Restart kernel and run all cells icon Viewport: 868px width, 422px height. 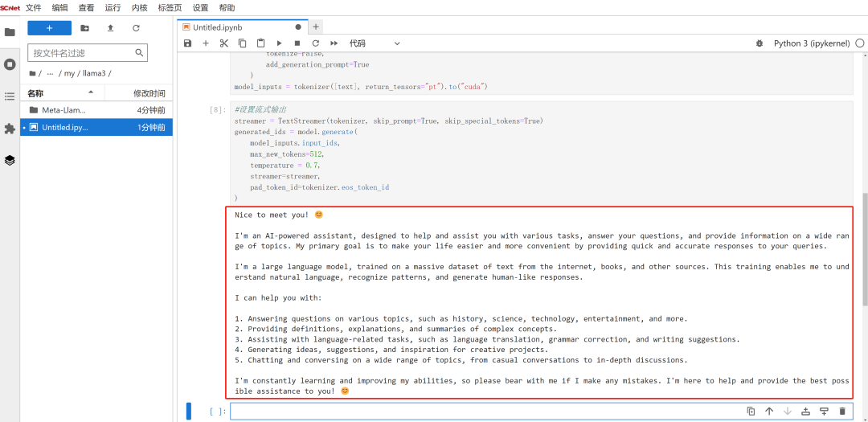pyautogui.click(x=334, y=43)
